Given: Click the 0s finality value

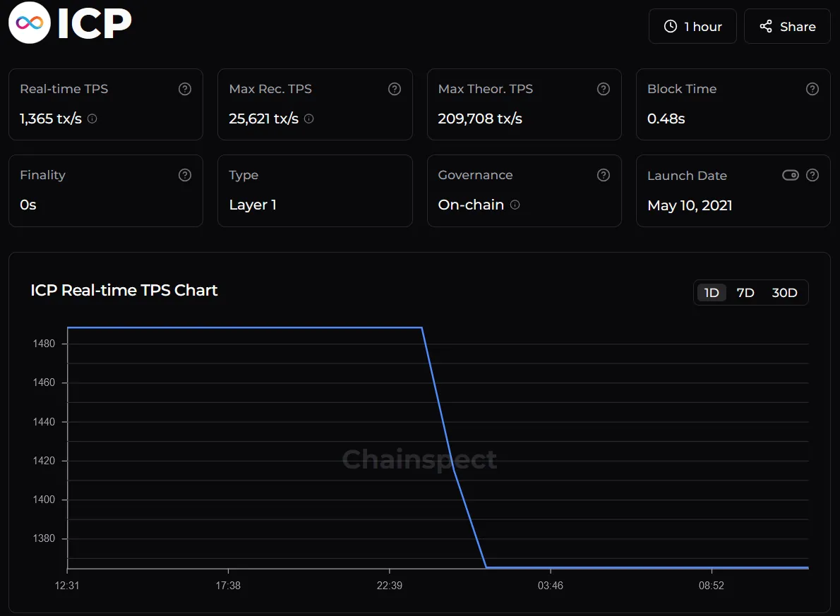Looking at the screenshot, I should 28,205.
